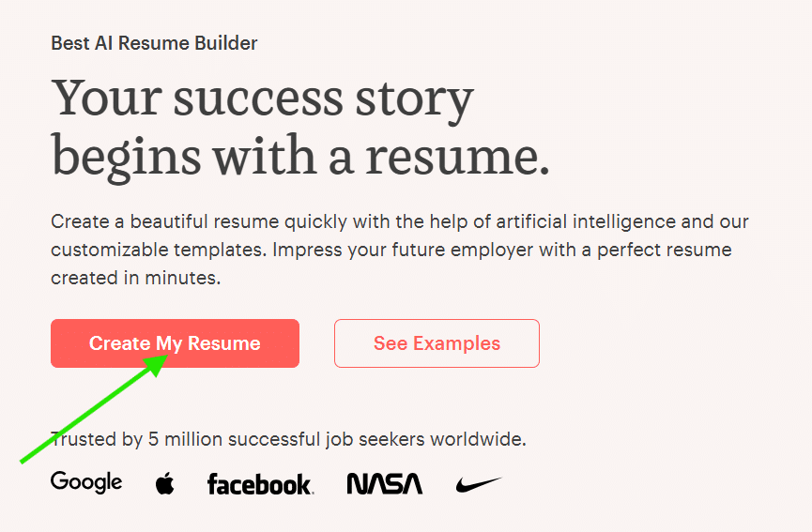
Task: Click the "Your success story" headline line
Action: tap(262, 99)
